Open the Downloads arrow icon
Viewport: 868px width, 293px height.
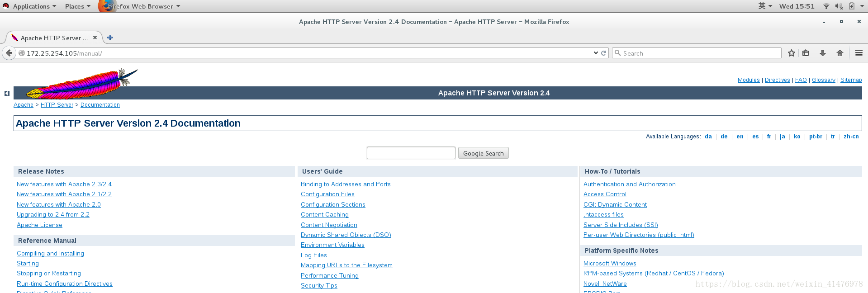[823, 53]
